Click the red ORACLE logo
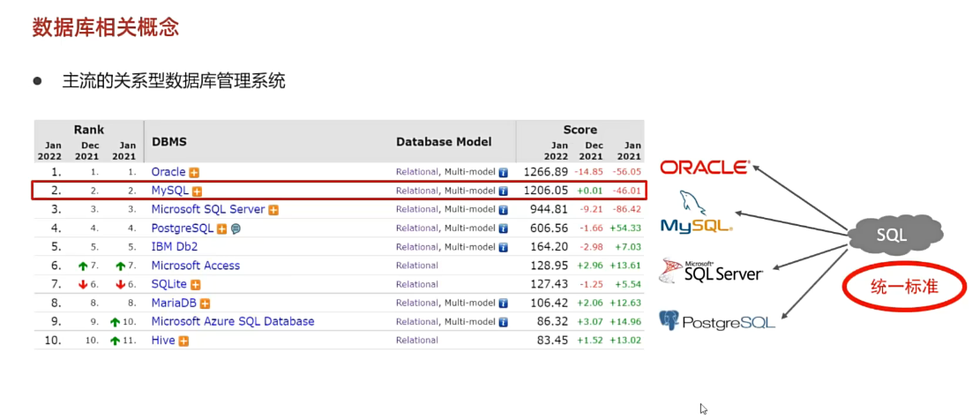This screenshot has width=980, height=420. tap(705, 167)
